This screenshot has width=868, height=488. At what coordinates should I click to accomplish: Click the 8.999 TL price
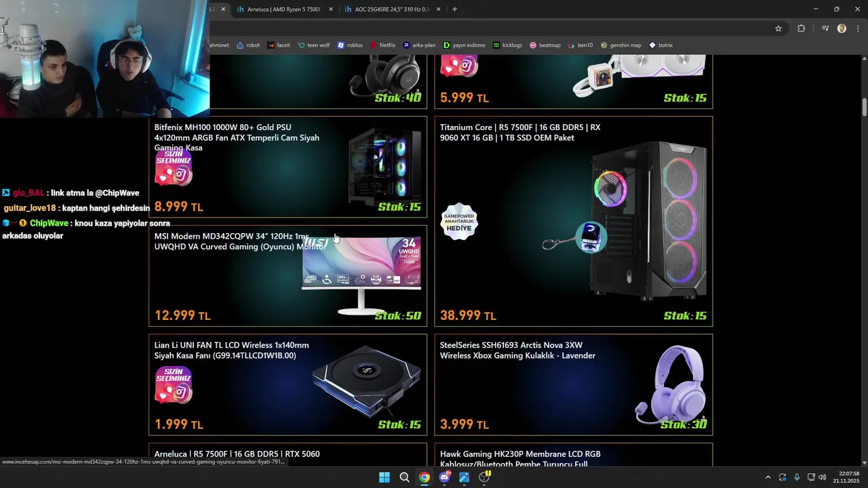(178, 207)
